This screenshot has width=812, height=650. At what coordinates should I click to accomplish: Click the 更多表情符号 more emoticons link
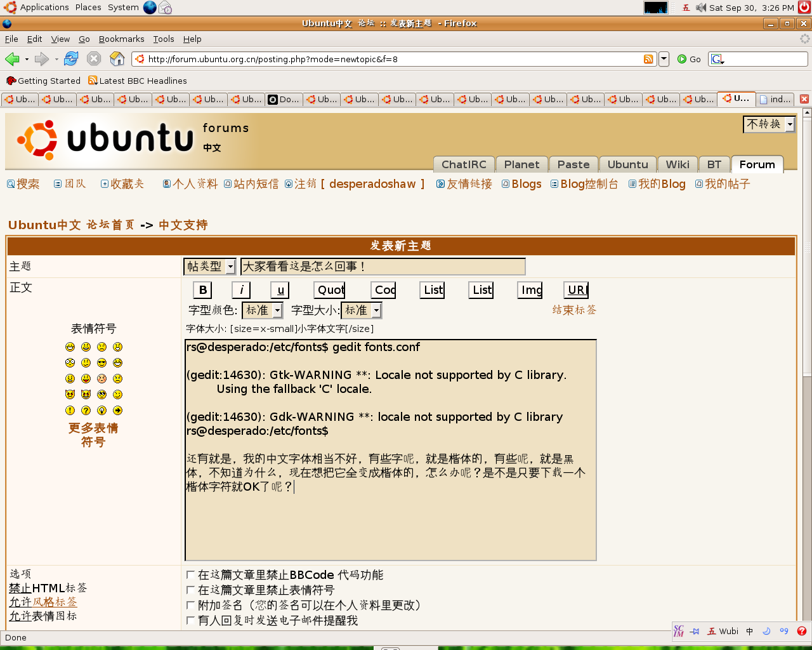pos(93,435)
